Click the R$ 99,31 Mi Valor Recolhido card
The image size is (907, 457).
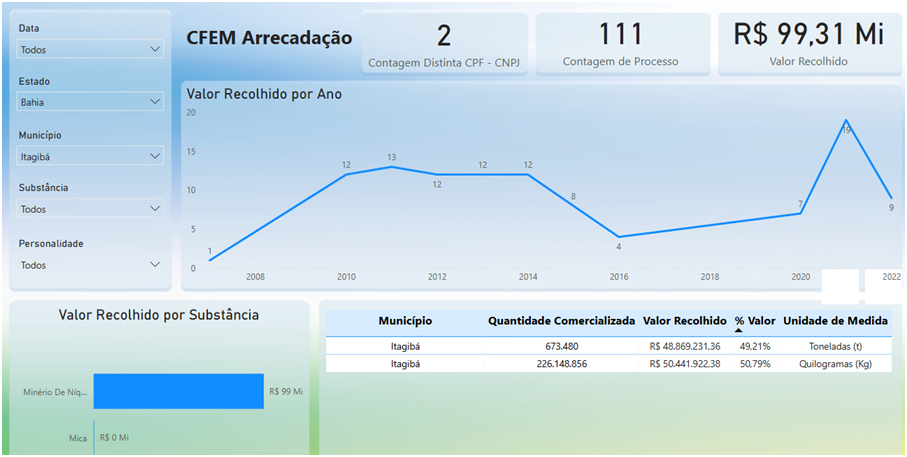pos(809,44)
